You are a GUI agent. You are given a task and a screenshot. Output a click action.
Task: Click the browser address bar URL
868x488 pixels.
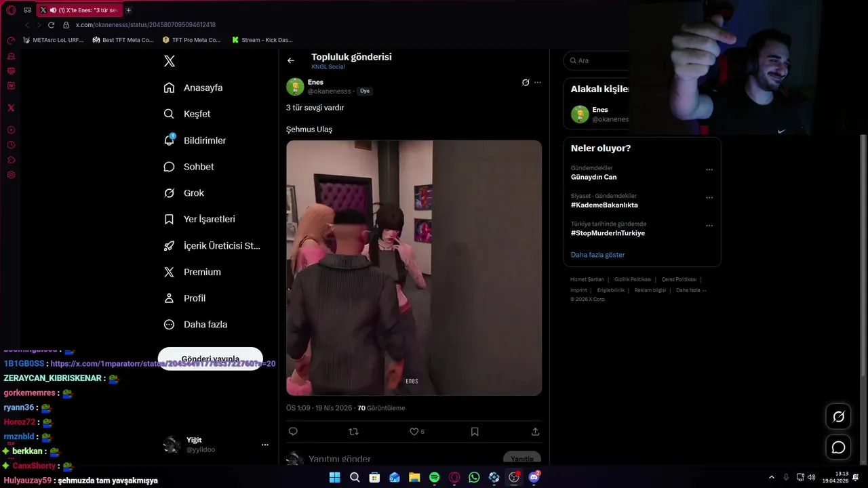pos(145,24)
